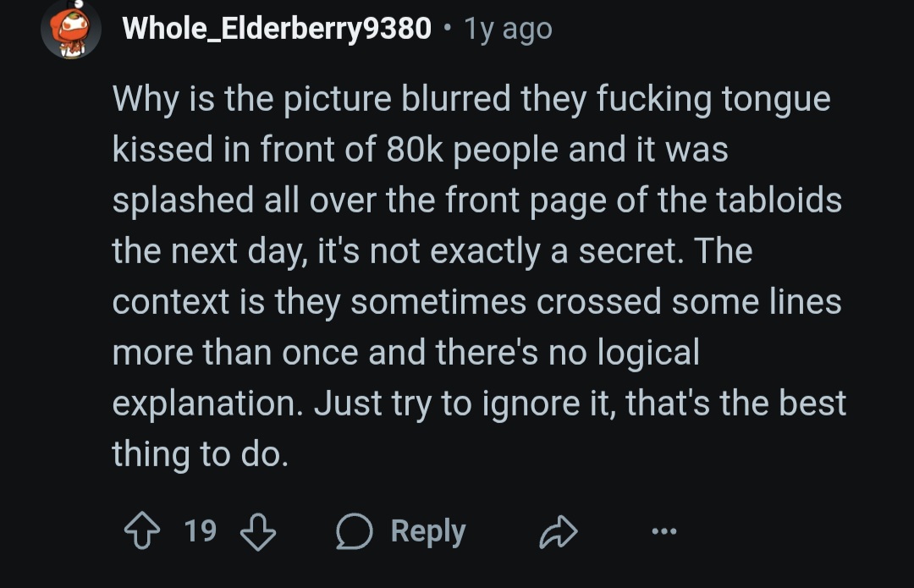Click the speech bubble reply icon
Image resolution: width=914 pixels, height=588 pixels.
point(354,530)
